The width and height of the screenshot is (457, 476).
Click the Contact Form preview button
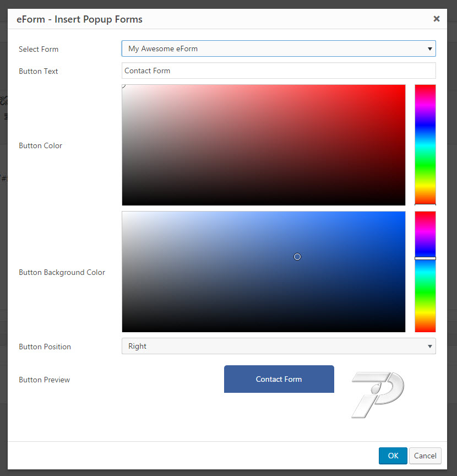[x=279, y=379]
